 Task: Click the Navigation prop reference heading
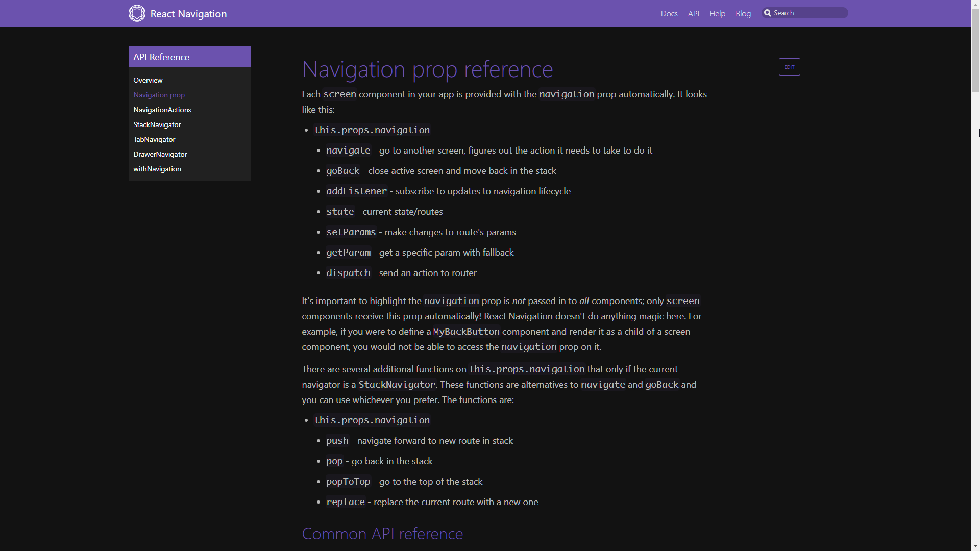pos(427,69)
